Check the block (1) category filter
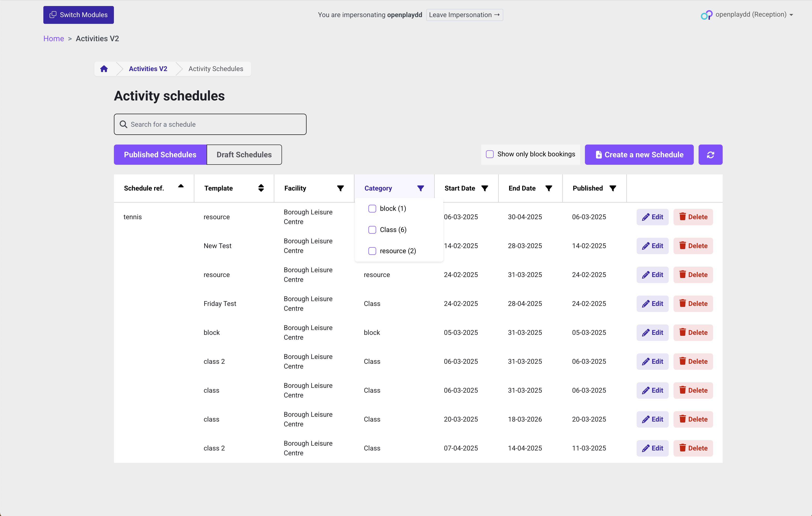 click(x=372, y=208)
